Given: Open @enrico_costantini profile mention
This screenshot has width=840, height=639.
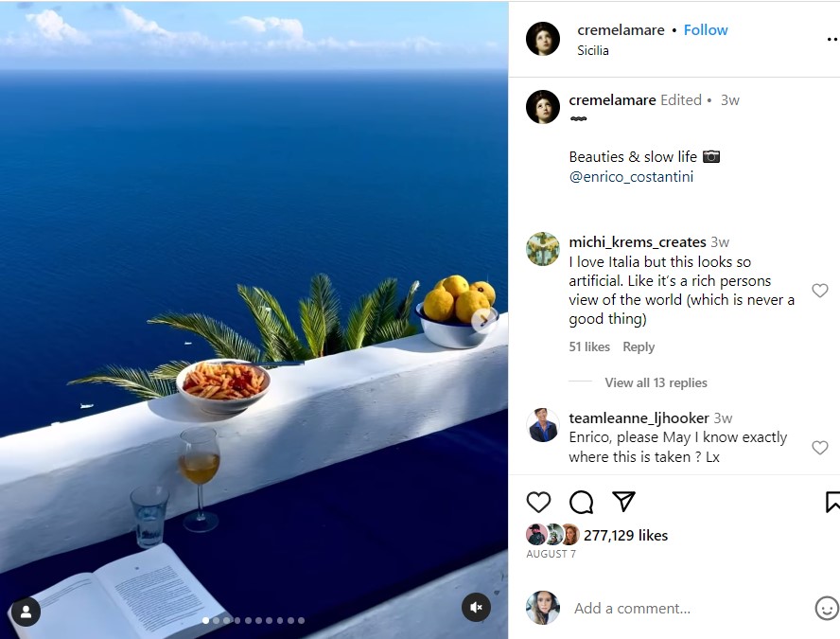Looking at the screenshot, I should click(631, 177).
